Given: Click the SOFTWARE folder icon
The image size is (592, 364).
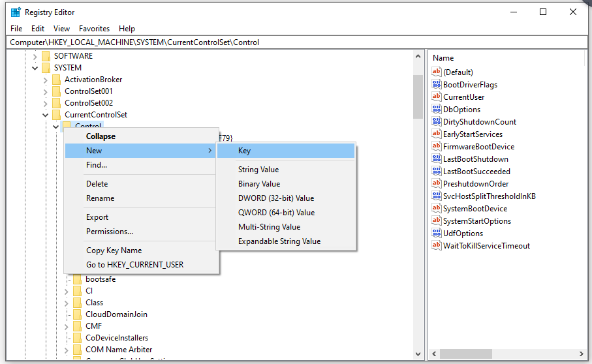Looking at the screenshot, I should pyautogui.click(x=46, y=56).
